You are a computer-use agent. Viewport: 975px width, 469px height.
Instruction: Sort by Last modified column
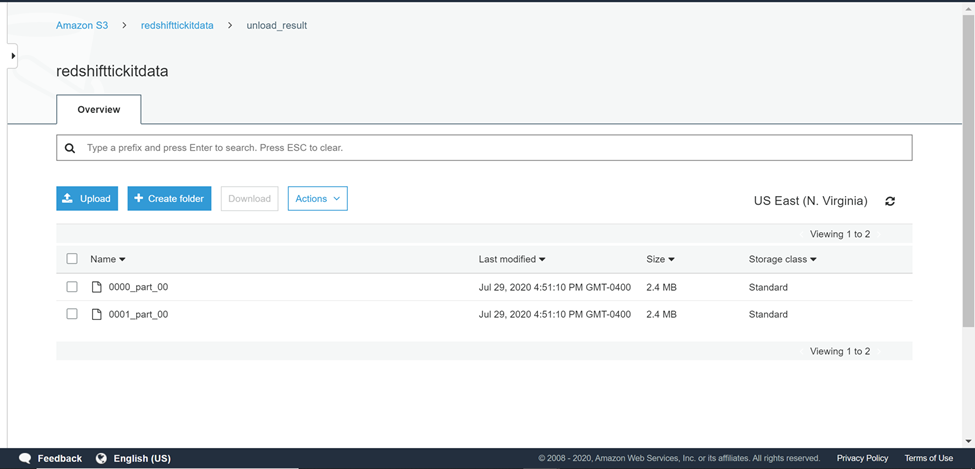click(x=512, y=259)
